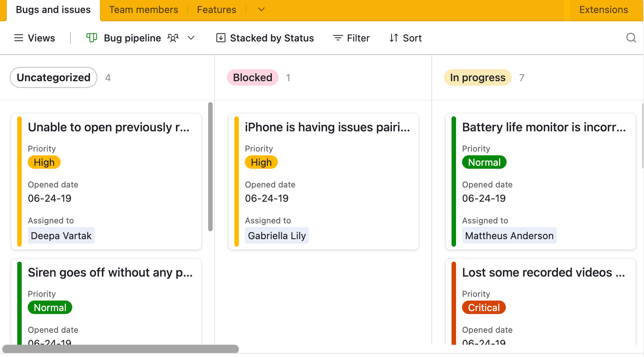644x357 pixels.
Task: Open the 'Battery life monitor is incorr...' card
Action: (x=541, y=181)
